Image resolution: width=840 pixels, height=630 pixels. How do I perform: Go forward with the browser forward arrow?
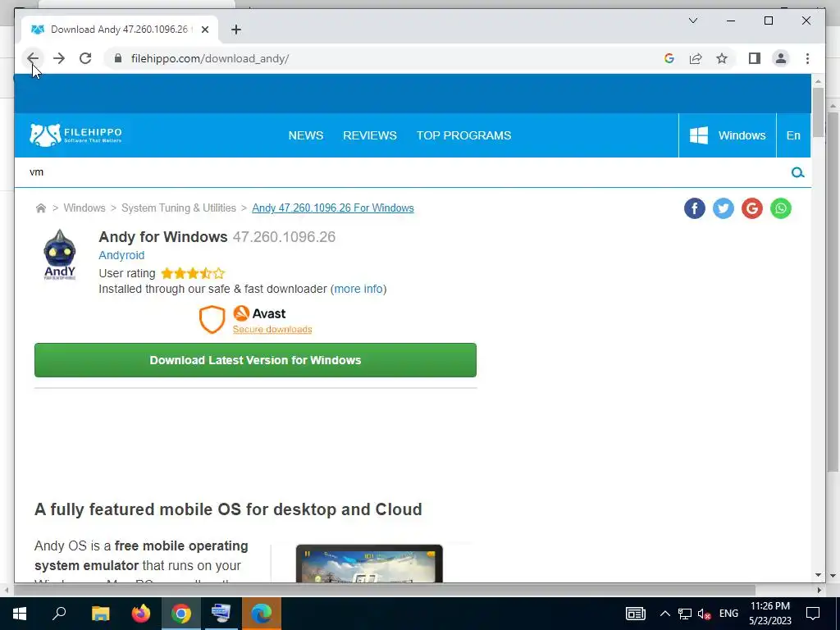59,58
